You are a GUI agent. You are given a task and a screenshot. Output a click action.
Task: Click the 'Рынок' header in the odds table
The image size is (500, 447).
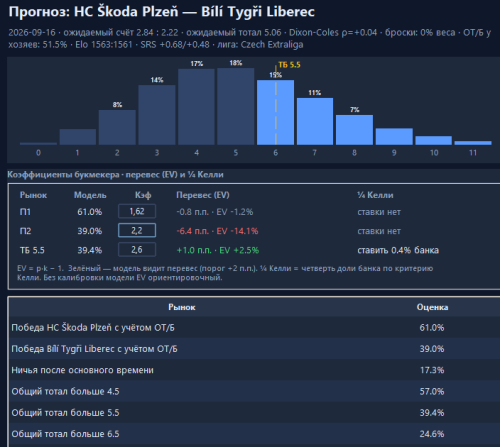click(x=33, y=195)
